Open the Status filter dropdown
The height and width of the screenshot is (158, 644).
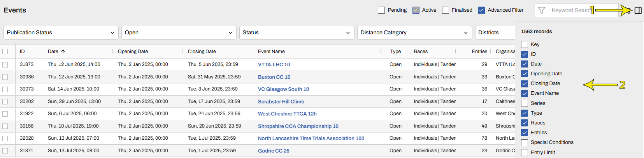(297, 33)
